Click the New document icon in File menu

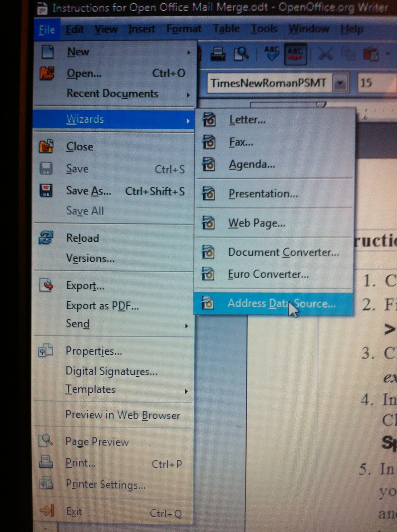(48, 52)
